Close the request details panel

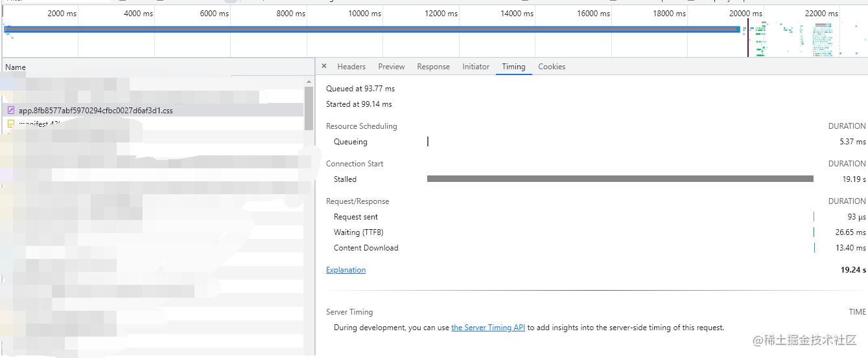pyautogui.click(x=324, y=66)
